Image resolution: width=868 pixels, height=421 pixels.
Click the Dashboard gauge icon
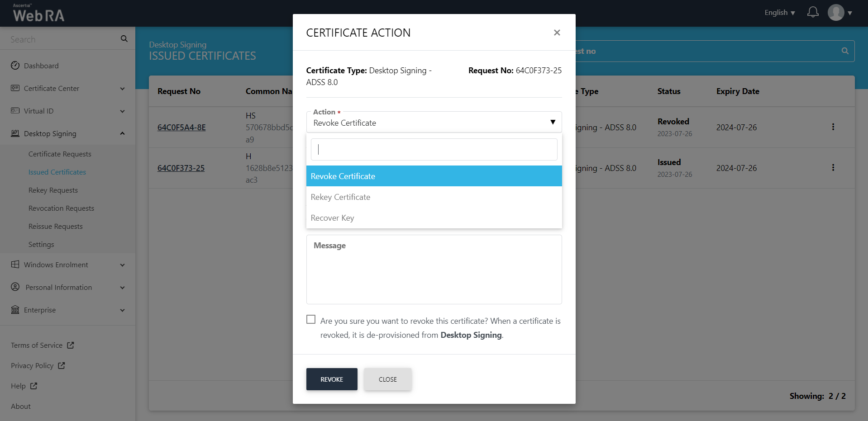pos(15,66)
